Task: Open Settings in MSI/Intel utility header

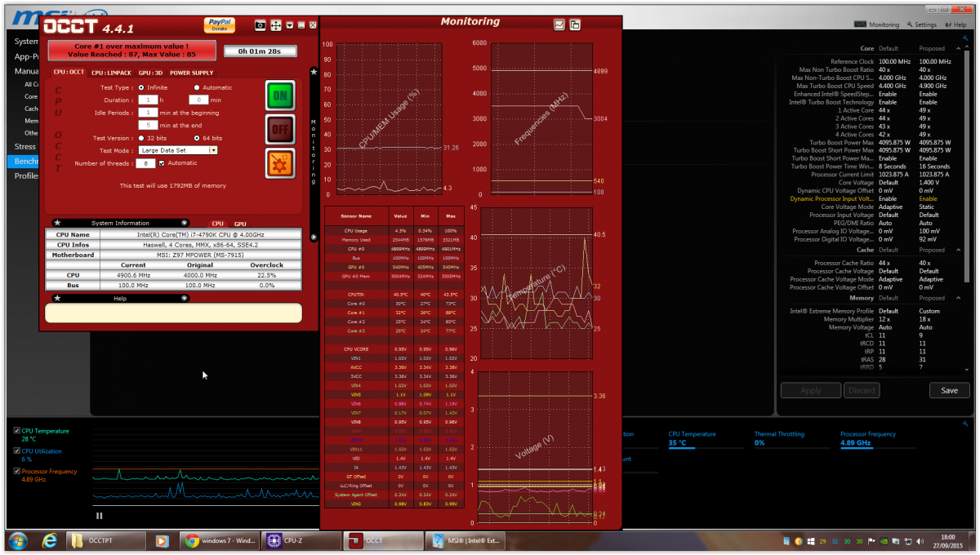Action: (921, 24)
